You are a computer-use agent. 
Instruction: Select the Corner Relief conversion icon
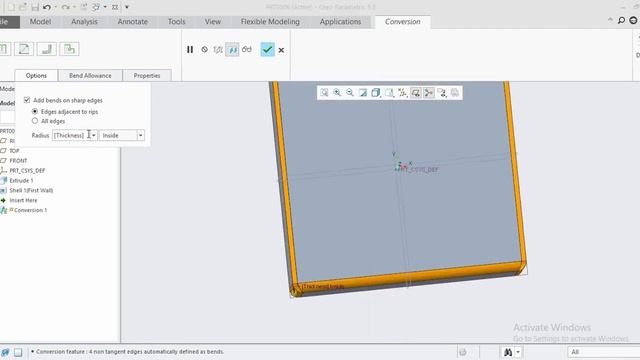69,49
